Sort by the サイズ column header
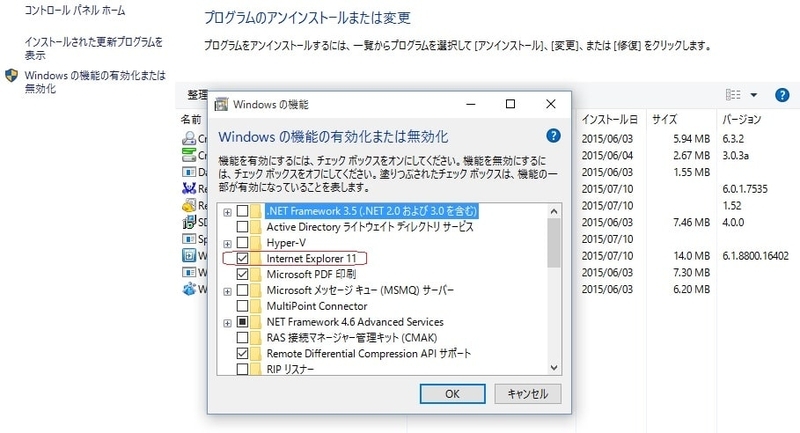Viewport: 800px width, 433px height. tap(664, 119)
